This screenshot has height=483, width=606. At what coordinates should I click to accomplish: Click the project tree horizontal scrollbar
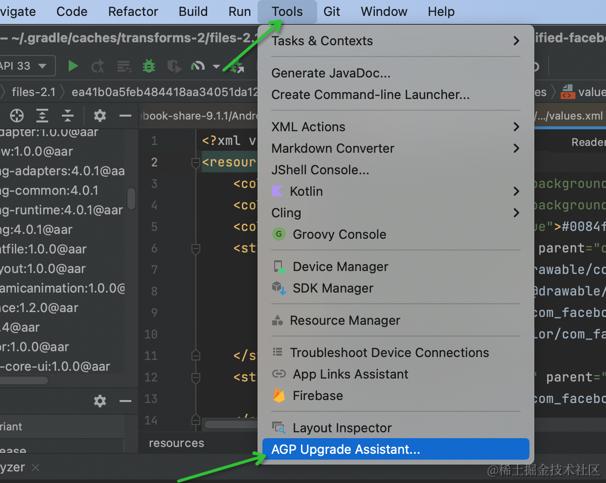coord(24,381)
